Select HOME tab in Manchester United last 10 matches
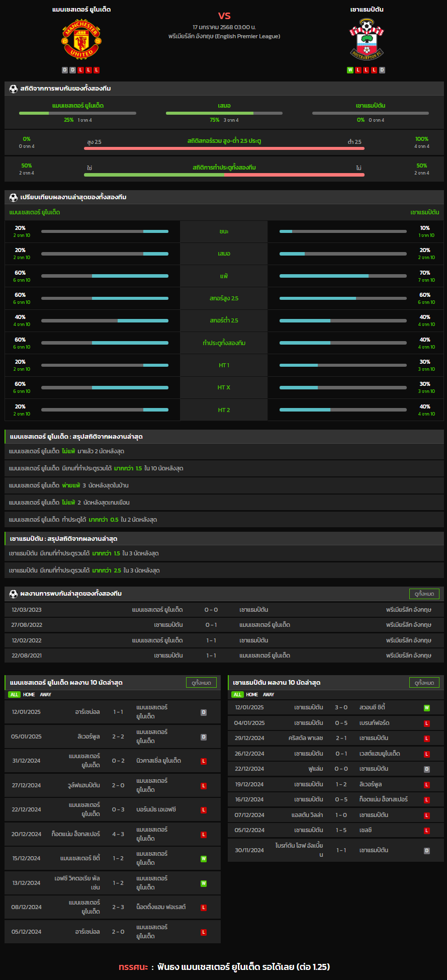Screen dimensions: 447x980 [29, 695]
